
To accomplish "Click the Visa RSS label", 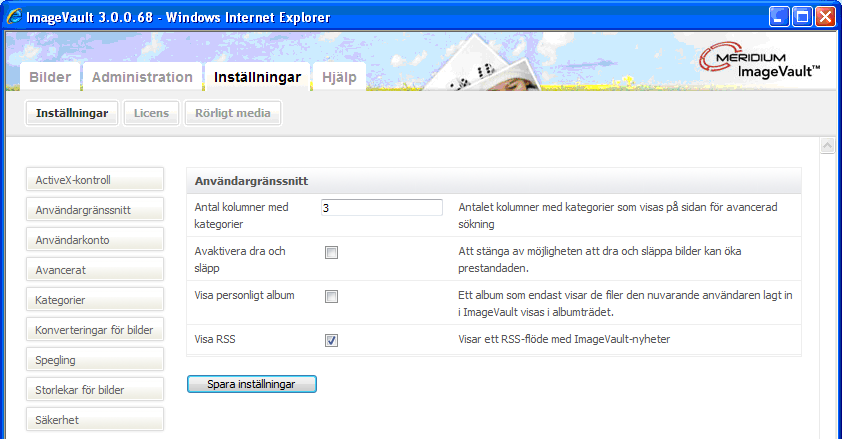I will tap(215, 339).
